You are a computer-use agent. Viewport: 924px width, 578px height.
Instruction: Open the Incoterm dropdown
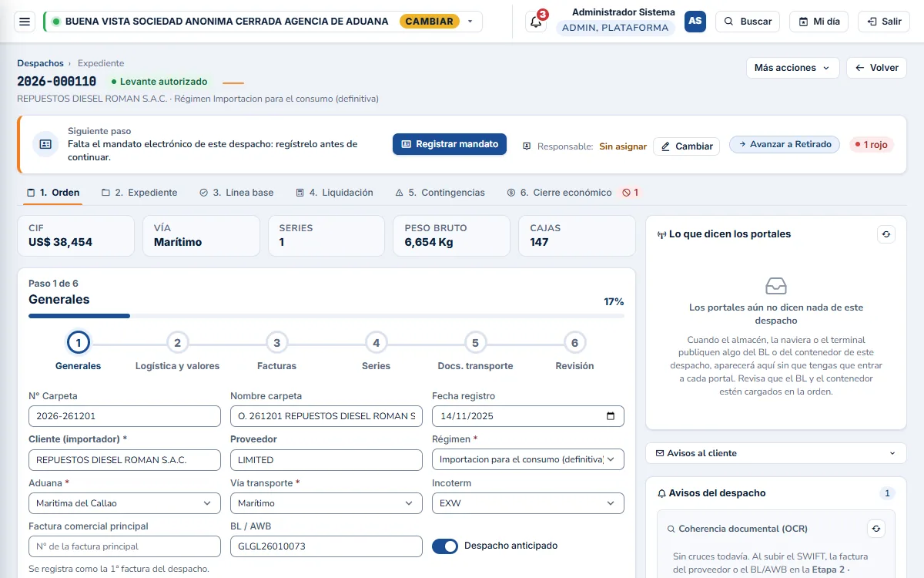click(528, 503)
